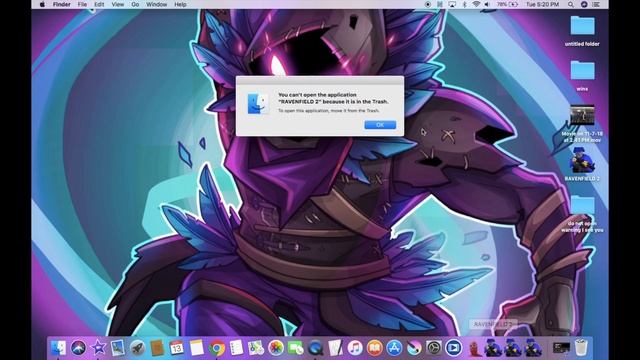Click the screen recording status icon in menu bar

(427, 4)
